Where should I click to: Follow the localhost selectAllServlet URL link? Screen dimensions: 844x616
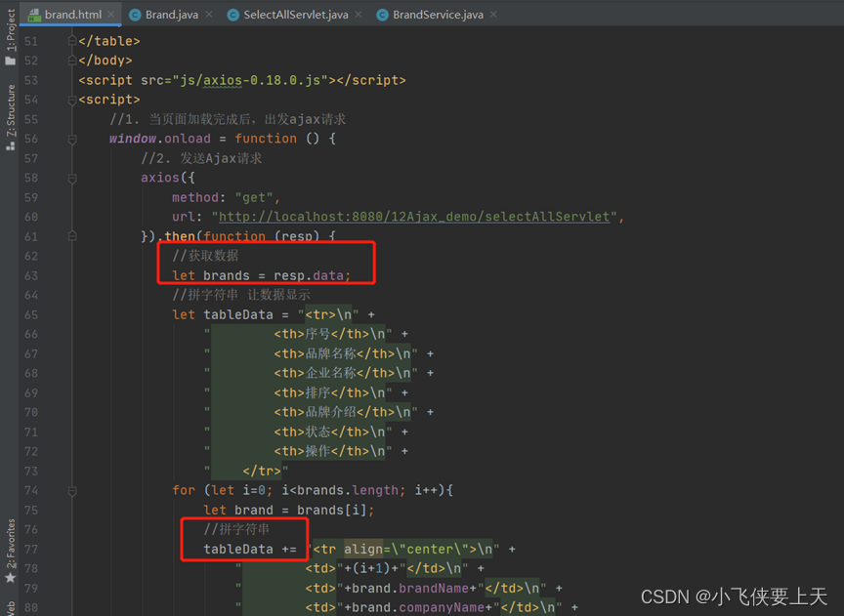click(414, 217)
